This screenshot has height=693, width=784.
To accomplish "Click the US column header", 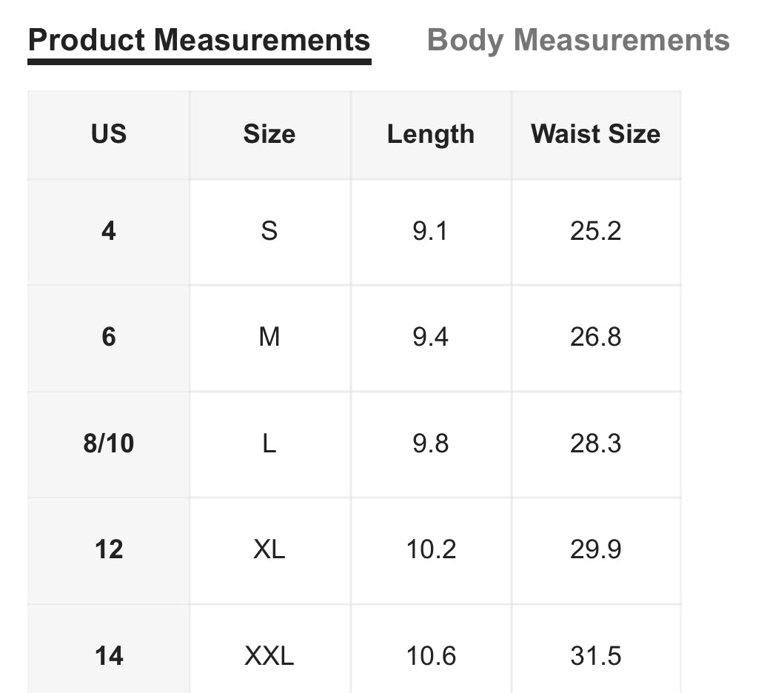I will pos(109,134).
